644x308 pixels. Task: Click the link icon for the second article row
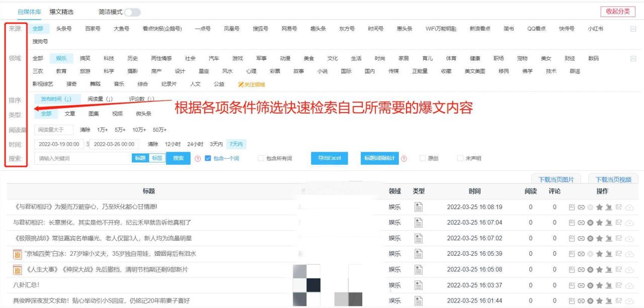581,222
